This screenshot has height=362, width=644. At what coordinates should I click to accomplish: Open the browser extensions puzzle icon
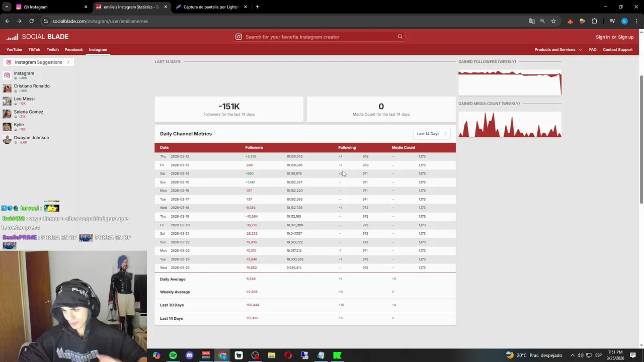594,21
